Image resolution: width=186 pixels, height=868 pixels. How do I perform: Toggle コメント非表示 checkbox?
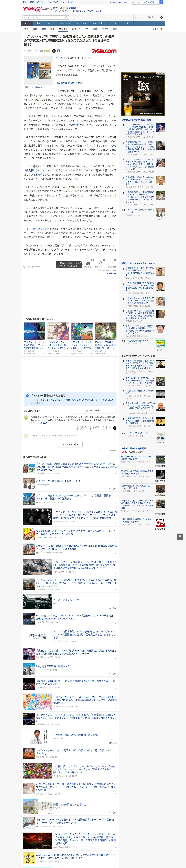pos(102,450)
